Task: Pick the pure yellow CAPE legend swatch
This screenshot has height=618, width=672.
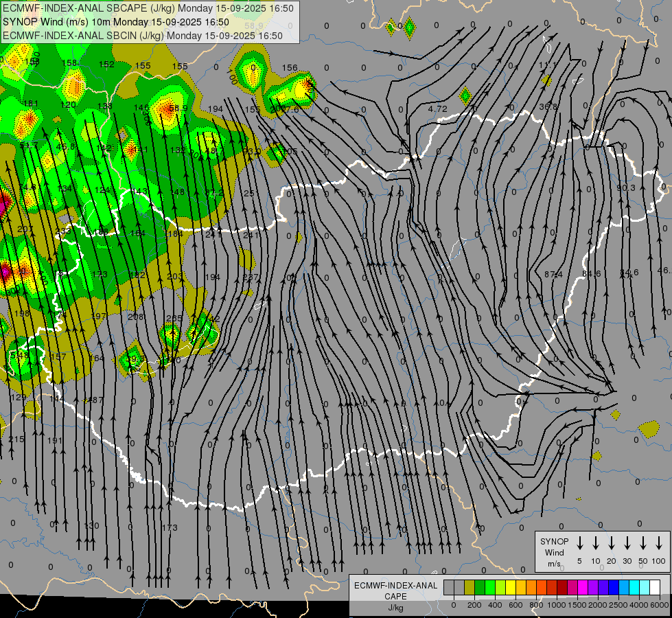Action: click(511, 587)
